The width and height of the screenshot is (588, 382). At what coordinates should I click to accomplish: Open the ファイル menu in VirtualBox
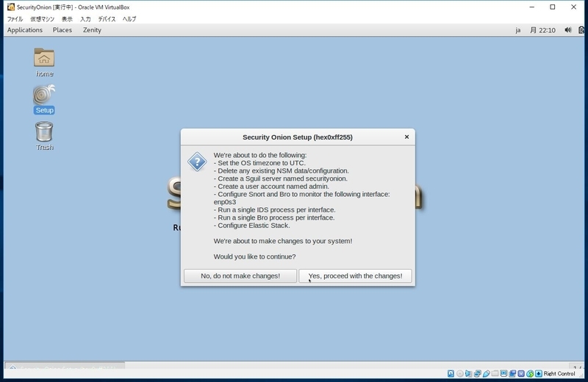[x=15, y=19]
